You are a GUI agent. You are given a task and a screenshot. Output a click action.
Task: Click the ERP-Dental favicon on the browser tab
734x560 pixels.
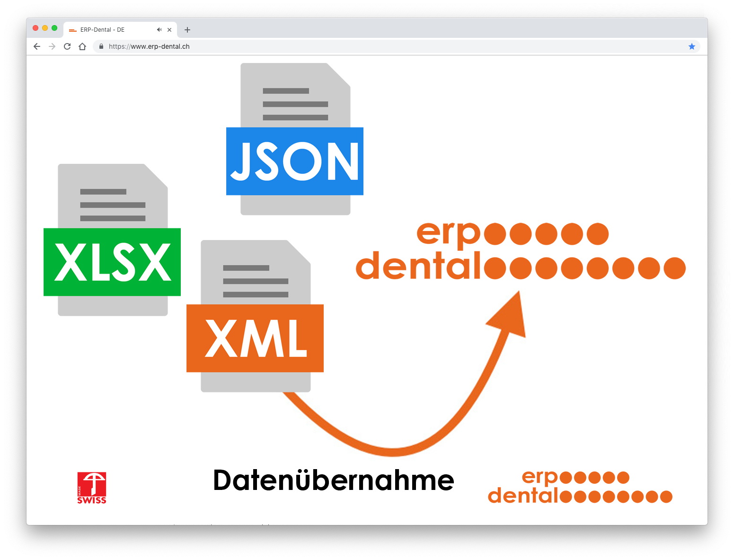[x=72, y=29]
